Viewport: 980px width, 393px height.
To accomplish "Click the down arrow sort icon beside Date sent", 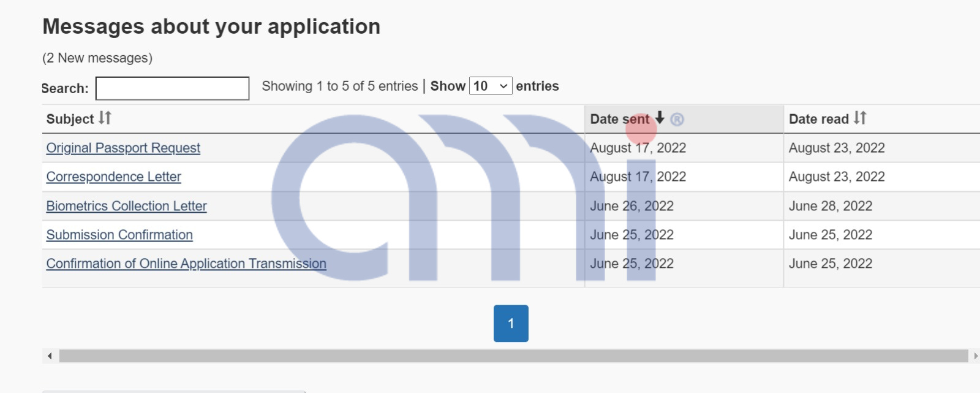I will coord(660,117).
